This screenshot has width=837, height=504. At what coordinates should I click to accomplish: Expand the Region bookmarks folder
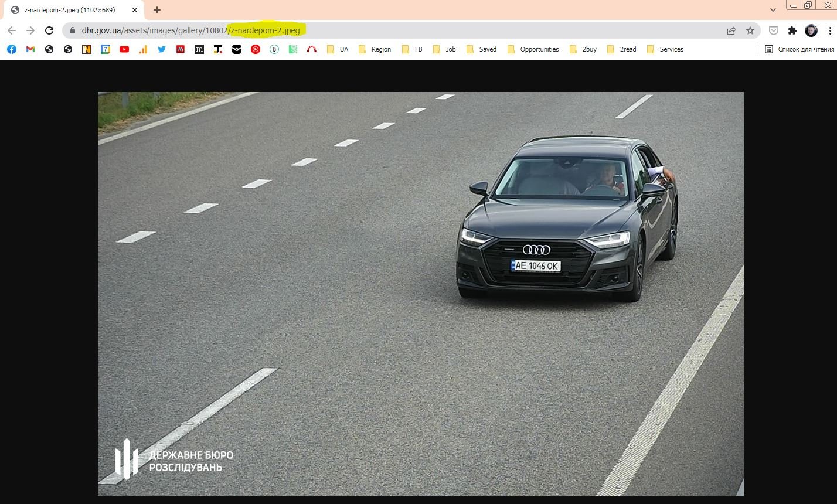pyautogui.click(x=375, y=49)
